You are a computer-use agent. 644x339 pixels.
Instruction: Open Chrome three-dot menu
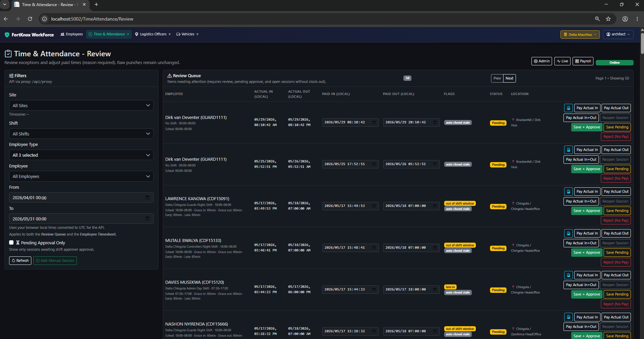tap(637, 19)
